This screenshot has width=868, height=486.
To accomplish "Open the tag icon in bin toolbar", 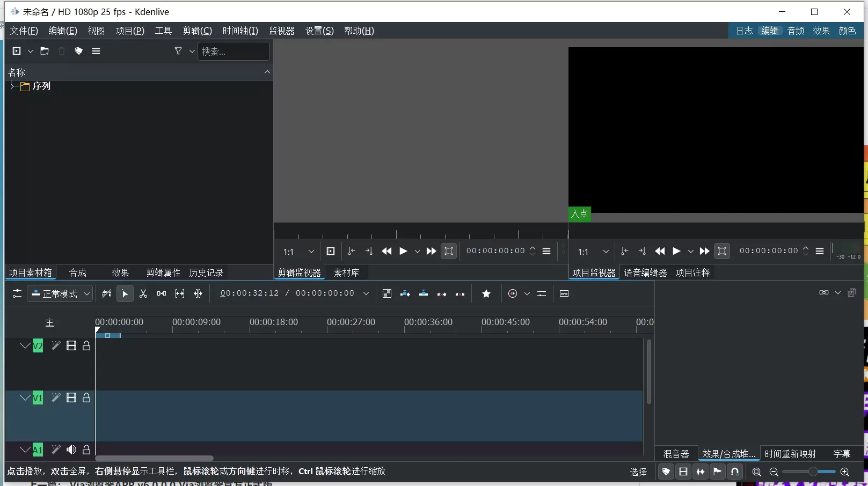I will pyautogui.click(x=79, y=51).
